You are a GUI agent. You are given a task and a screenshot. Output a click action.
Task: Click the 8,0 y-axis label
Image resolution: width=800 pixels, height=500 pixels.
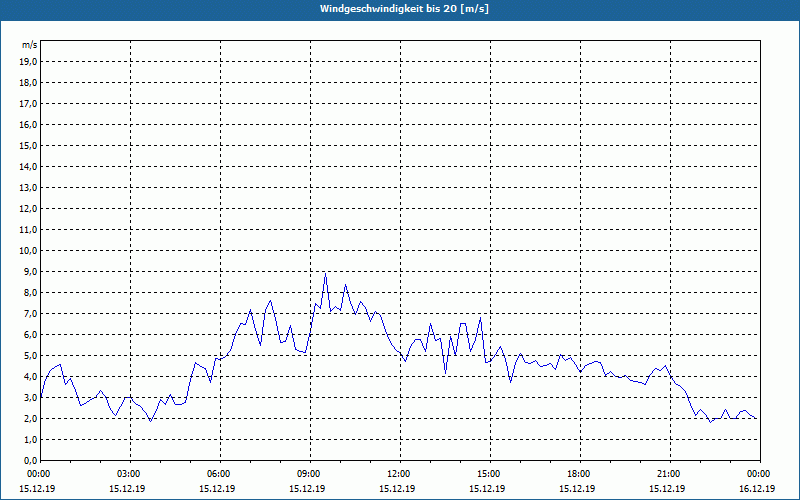click(30, 292)
